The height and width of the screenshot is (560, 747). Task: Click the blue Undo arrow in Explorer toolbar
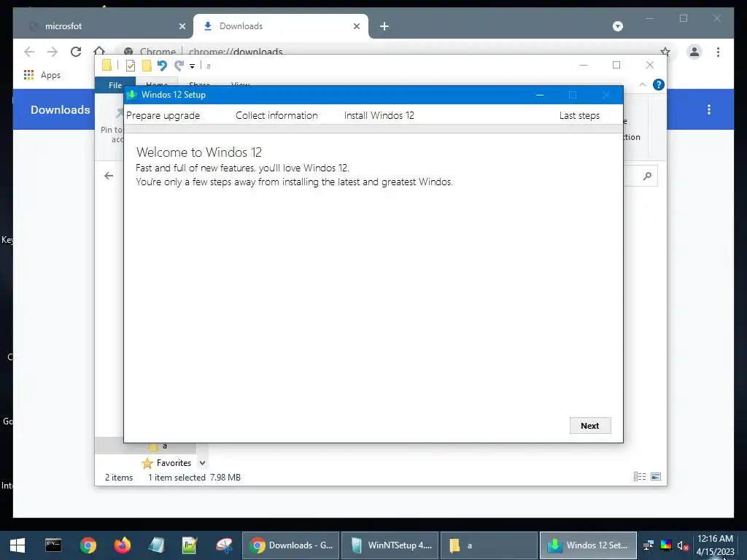pyautogui.click(x=162, y=66)
